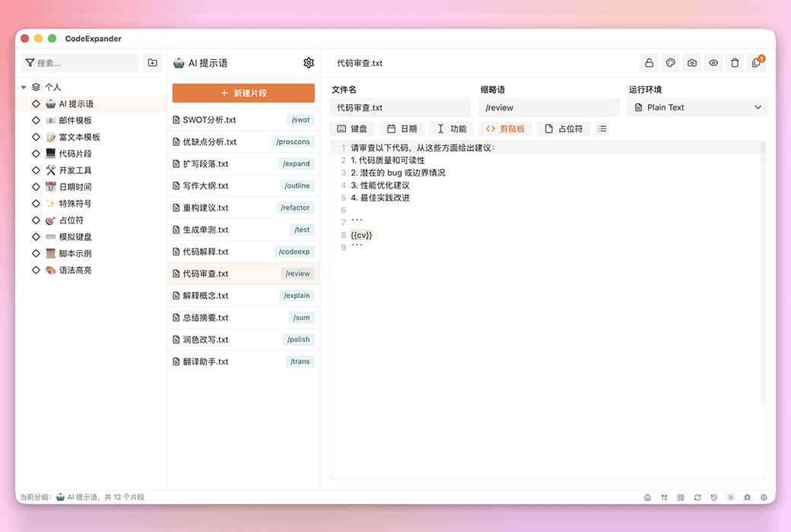Screen dimensions: 791x532
Task: Switch to light mode with the sun icon
Action: [x=730, y=497]
